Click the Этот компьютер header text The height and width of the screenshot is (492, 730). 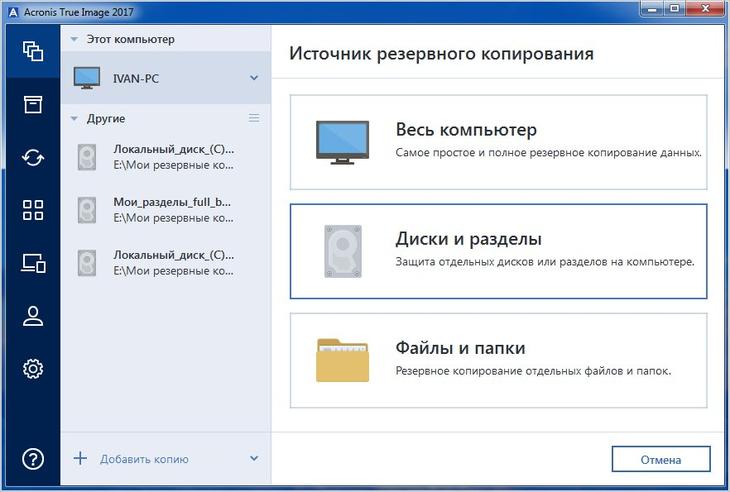[130, 40]
